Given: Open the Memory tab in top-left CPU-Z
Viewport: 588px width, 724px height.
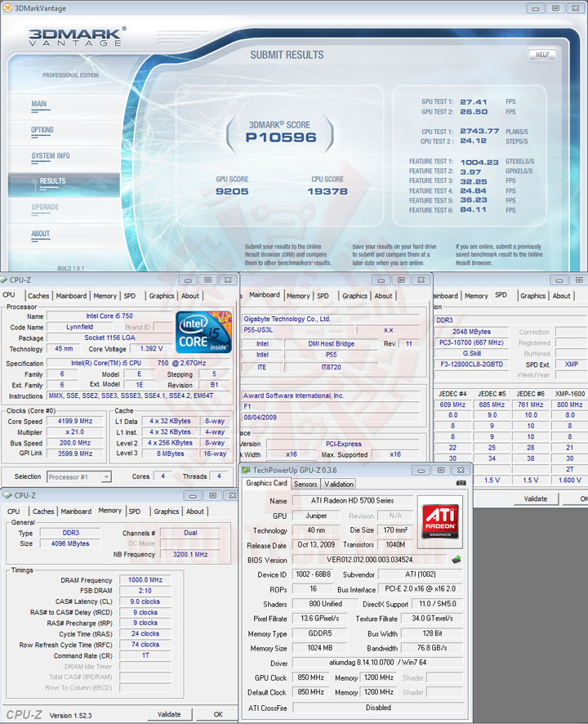Looking at the screenshot, I should (105, 296).
